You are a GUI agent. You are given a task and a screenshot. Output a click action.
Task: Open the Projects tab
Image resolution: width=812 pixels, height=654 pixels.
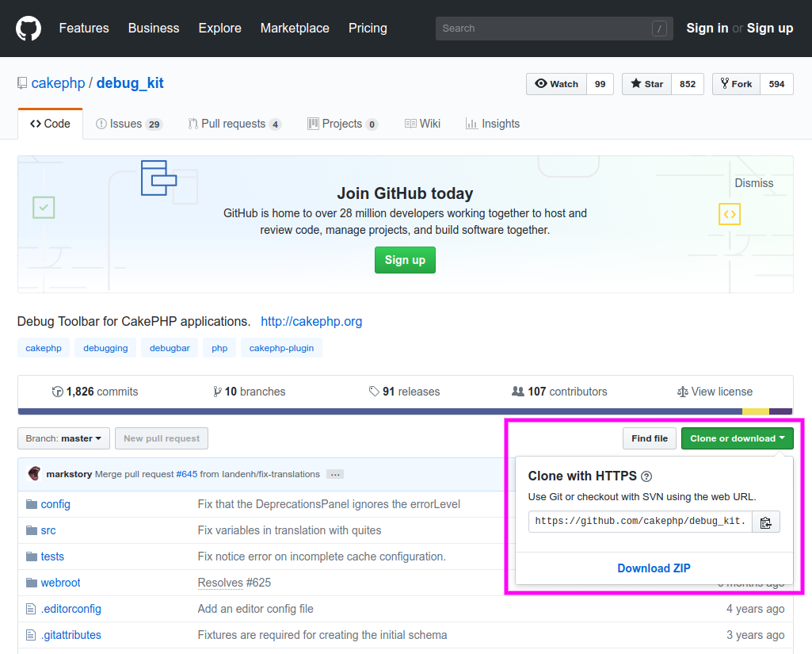pos(343,124)
